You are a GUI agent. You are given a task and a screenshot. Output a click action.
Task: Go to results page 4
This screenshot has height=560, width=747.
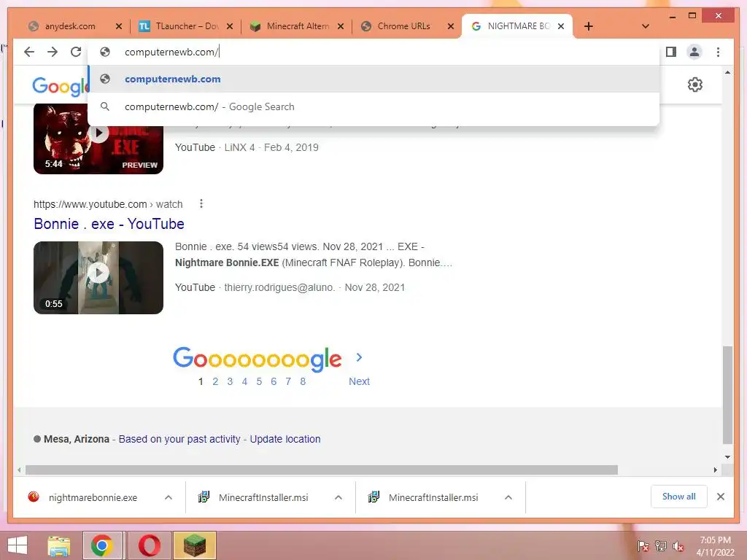[244, 381]
